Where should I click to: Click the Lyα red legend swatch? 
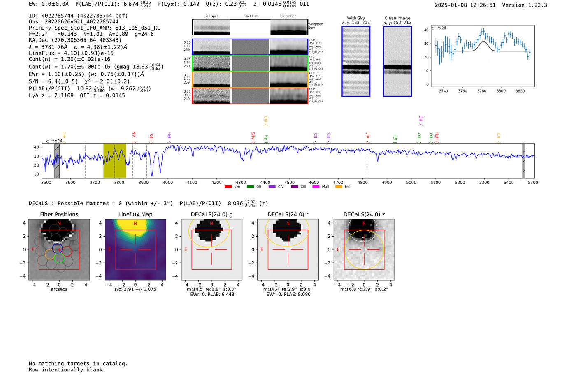coord(228,187)
